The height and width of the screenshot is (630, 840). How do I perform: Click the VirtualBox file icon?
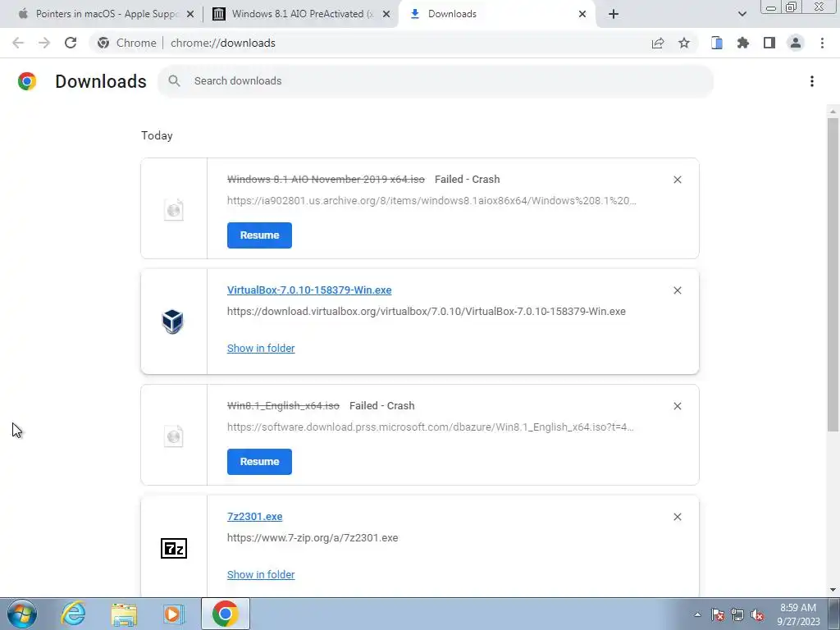pyautogui.click(x=173, y=322)
